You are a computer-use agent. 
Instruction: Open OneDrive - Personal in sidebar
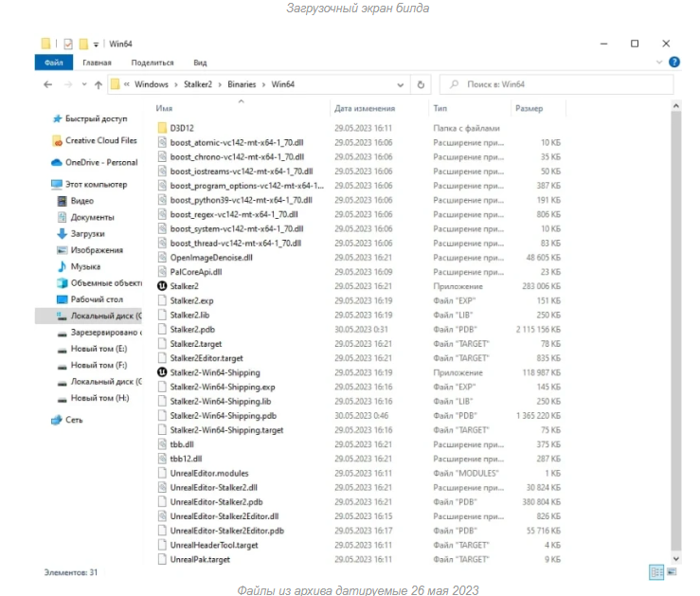(x=101, y=163)
